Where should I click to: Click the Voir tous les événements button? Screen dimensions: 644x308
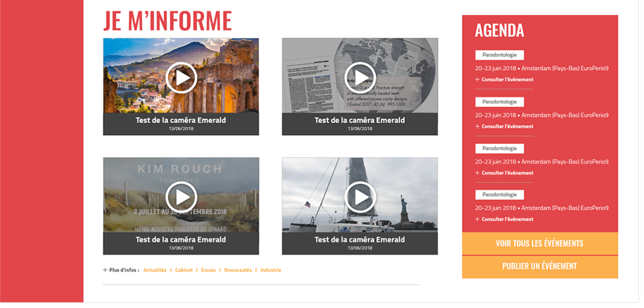click(540, 244)
